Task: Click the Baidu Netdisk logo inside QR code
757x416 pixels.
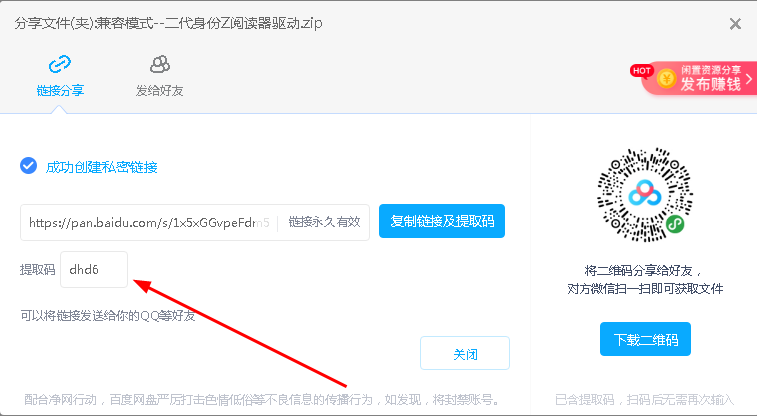Action: [x=645, y=193]
